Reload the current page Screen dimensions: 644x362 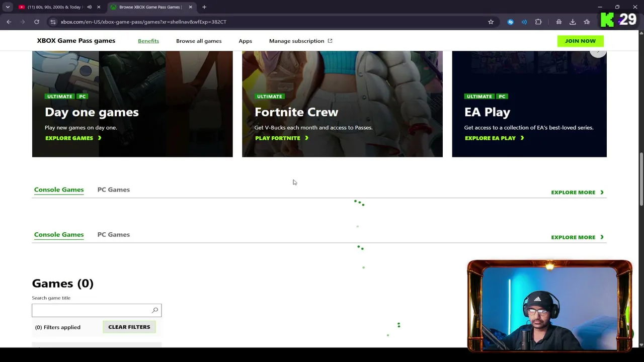pyautogui.click(x=37, y=22)
